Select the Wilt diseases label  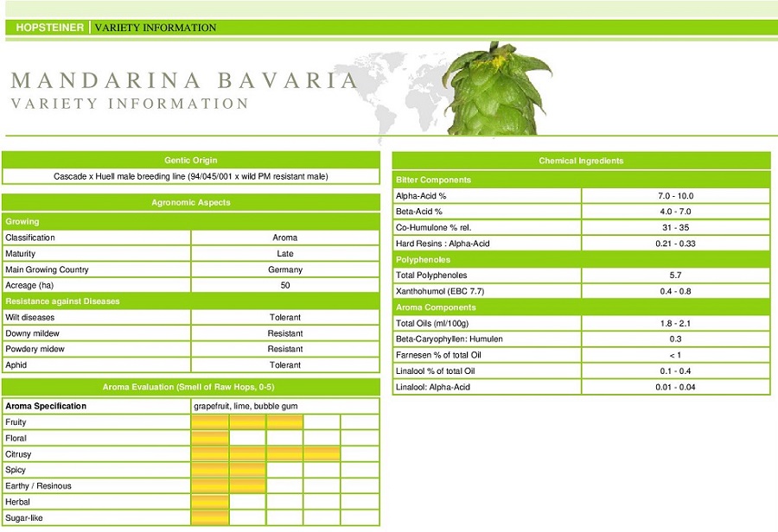coord(29,317)
